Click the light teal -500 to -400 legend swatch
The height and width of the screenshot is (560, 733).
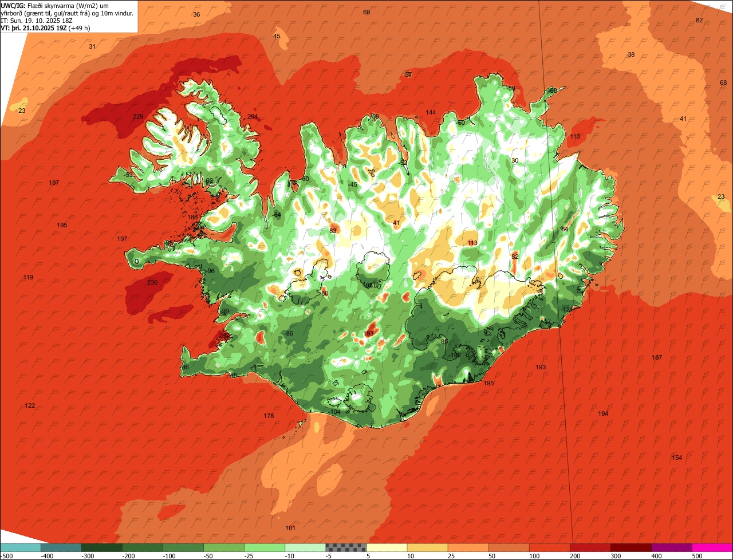pos(20,547)
